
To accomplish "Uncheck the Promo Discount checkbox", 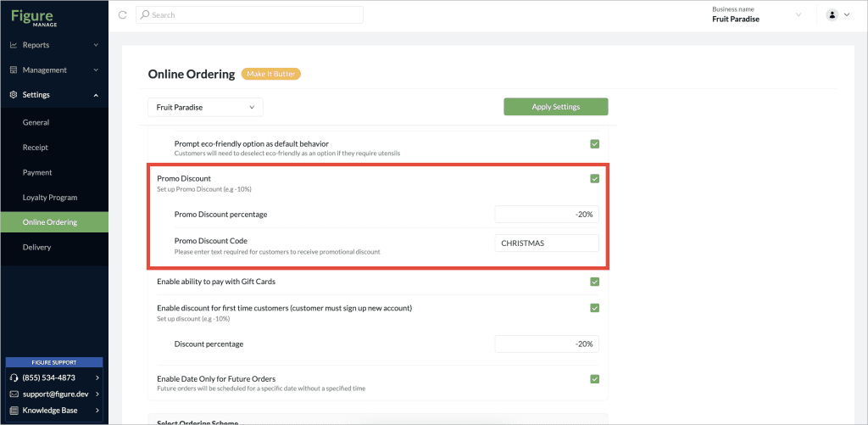I will [594, 178].
